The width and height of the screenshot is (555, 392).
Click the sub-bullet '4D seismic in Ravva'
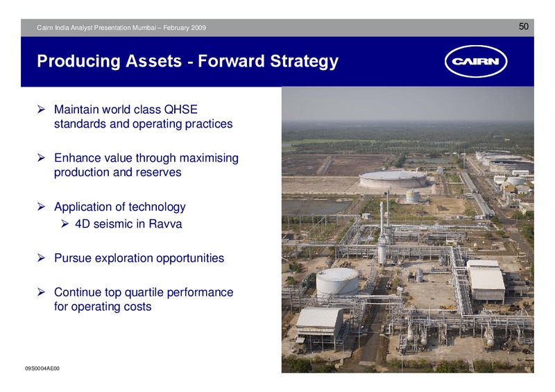pos(128,224)
